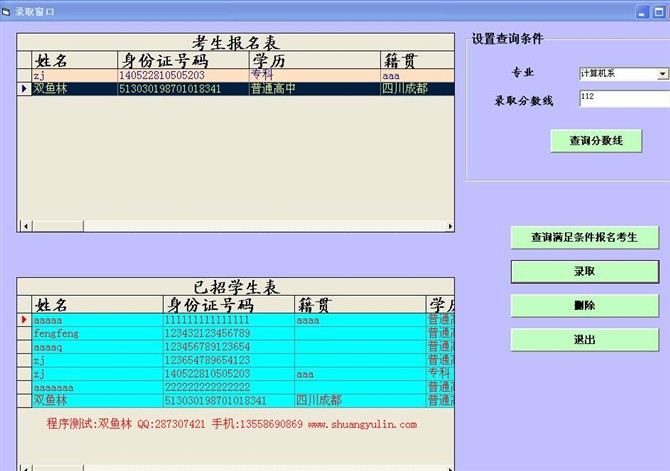The image size is (670, 471).
Task: Click the www.shuangyulin.com text
Action: click(362, 424)
